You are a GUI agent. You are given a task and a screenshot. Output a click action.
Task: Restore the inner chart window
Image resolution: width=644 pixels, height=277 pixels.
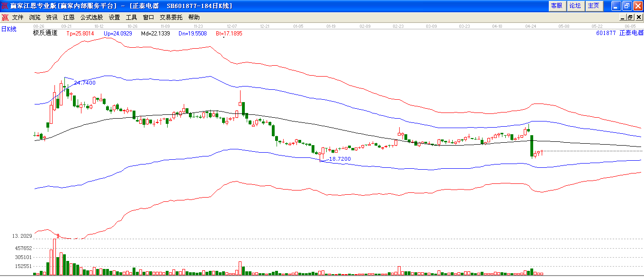pos(630,17)
